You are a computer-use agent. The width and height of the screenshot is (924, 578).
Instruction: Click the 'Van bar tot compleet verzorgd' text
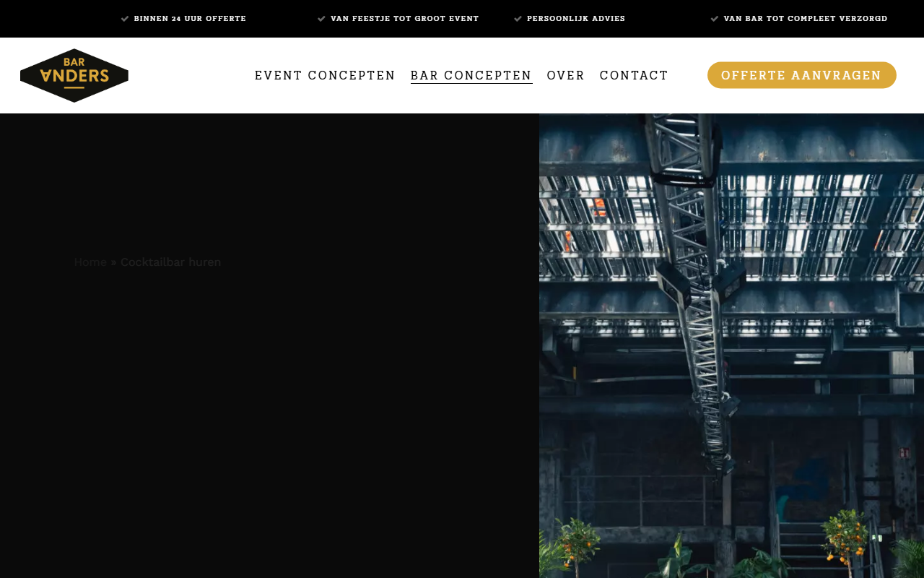806,19
